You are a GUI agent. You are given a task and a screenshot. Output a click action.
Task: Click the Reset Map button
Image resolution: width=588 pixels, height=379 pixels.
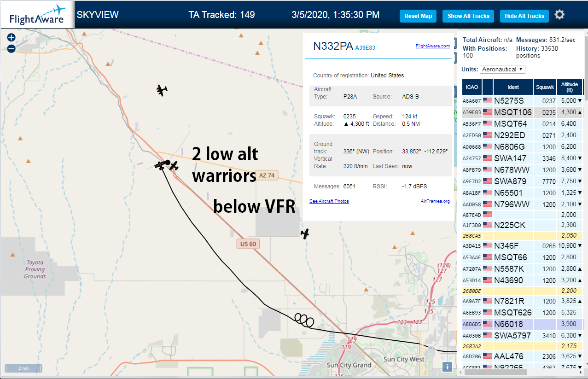(418, 16)
